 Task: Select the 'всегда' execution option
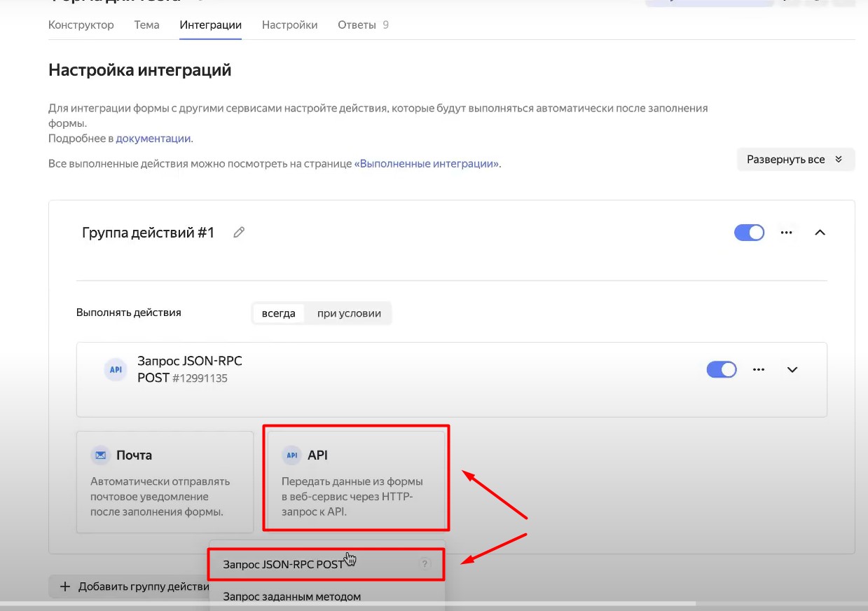click(x=279, y=313)
